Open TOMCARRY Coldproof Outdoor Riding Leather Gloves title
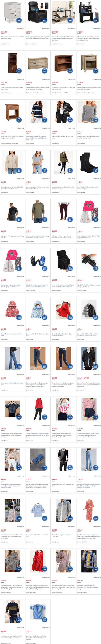The width and height of the screenshot is (101, 644). (89, 286)
